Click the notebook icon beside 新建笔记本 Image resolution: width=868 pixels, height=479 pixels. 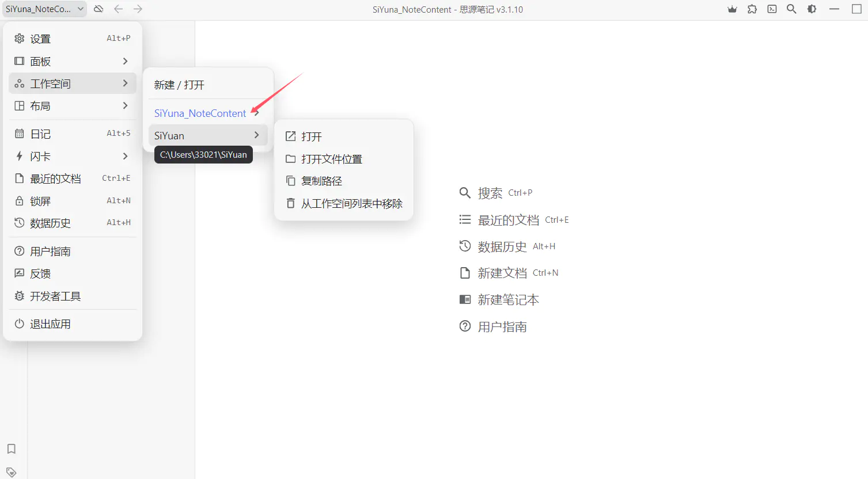point(465,299)
